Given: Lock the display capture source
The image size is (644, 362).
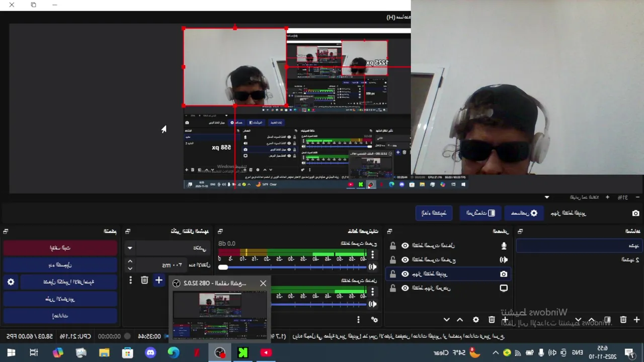Looking at the screenshot, I should point(392,288).
